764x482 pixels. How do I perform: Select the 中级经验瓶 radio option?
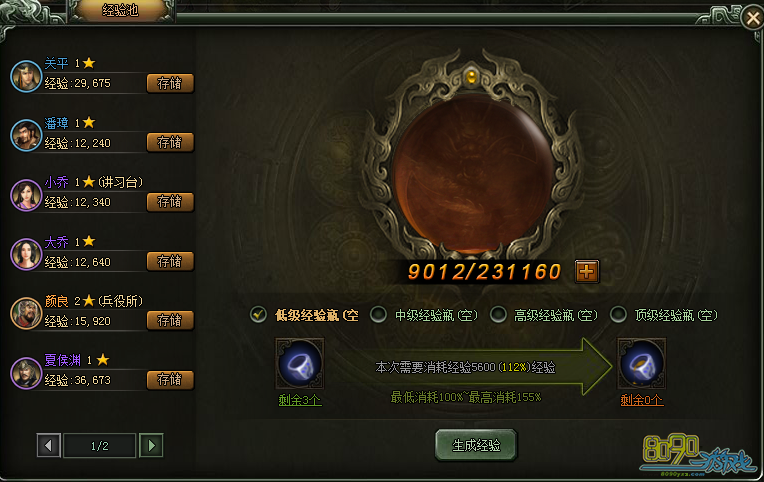pos(378,314)
